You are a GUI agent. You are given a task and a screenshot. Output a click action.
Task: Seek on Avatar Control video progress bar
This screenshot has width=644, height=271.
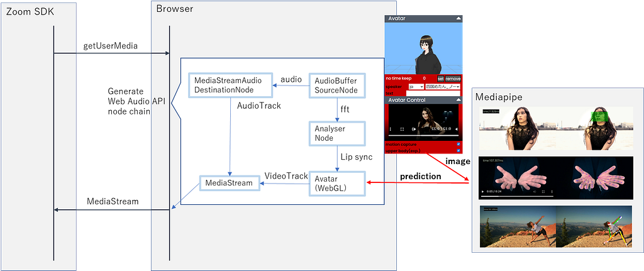[423, 135]
